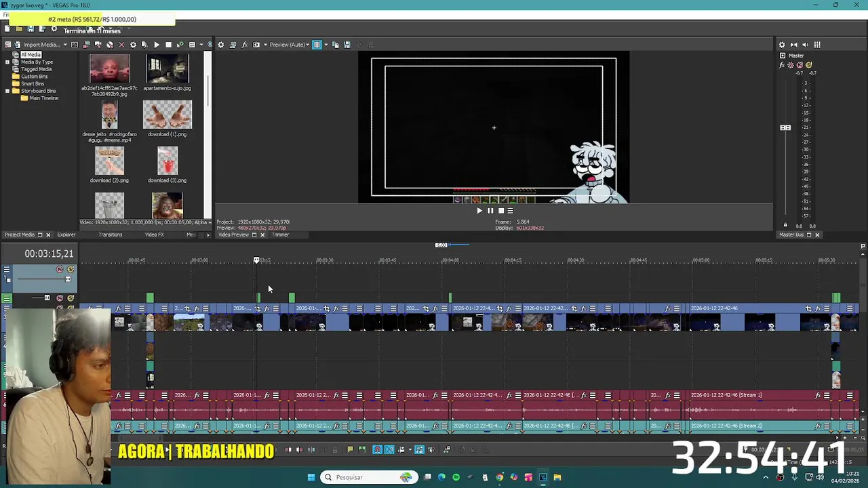Open Master Bus settings gear
868x488 pixels.
[x=782, y=45]
